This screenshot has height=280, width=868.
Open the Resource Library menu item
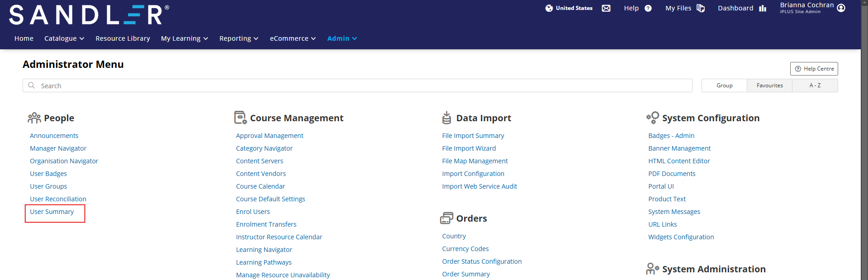(x=123, y=38)
